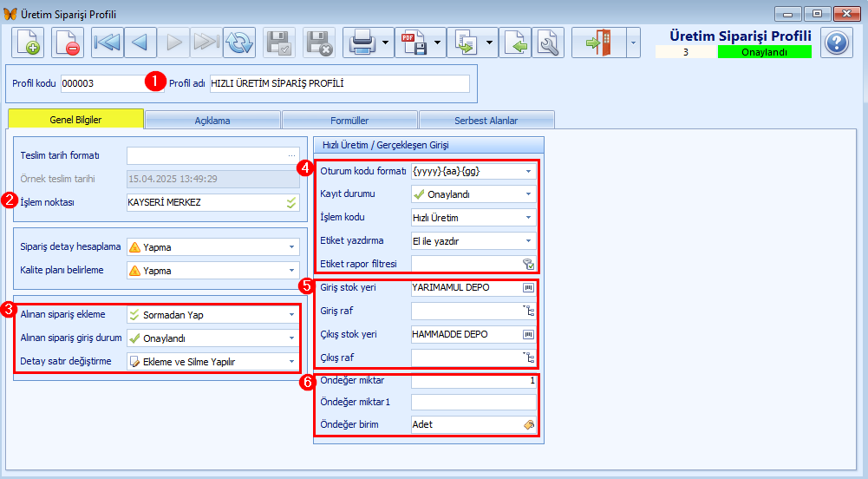Expand the Oturum kodu formatı dropdown
868x479 pixels.
click(x=529, y=172)
